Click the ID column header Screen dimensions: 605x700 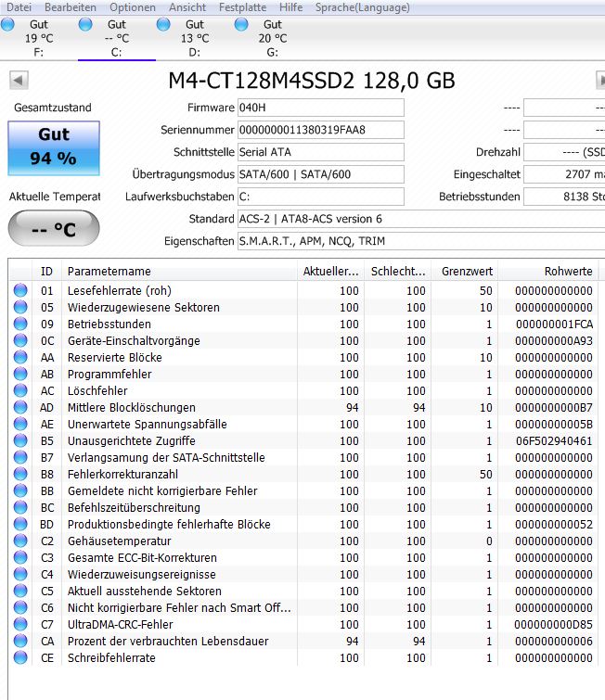[47, 271]
